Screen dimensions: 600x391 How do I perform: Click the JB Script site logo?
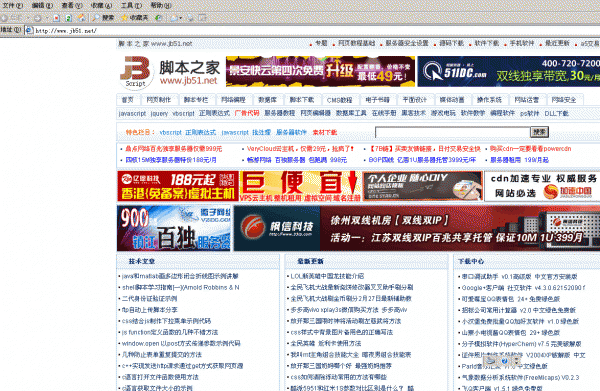point(135,73)
